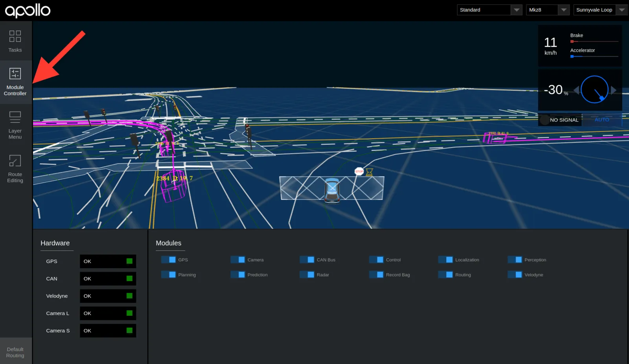The height and width of the screenshot is (364, 629).
Task: Toggle the Record Bag module switch
Action: (376, 274)
